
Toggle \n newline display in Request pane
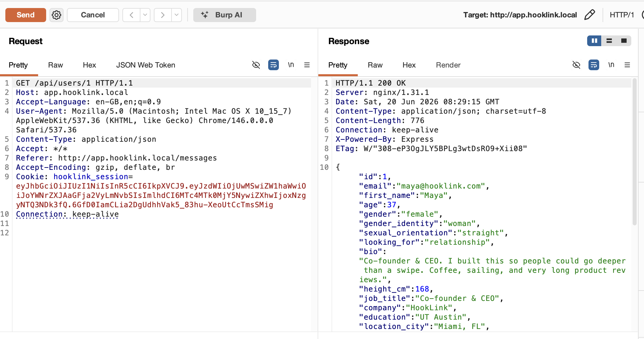click(x=291, y=65)
